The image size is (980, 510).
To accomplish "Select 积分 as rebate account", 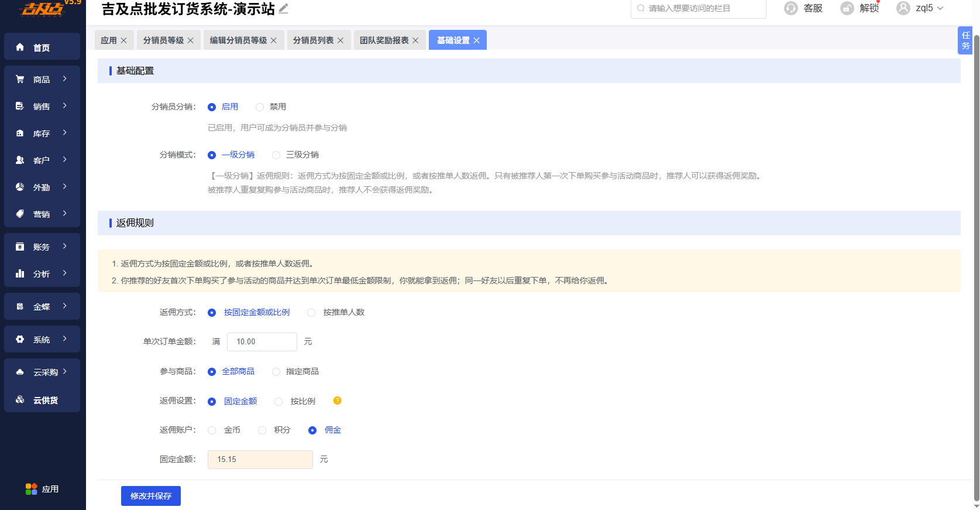I will click(262, 430).
